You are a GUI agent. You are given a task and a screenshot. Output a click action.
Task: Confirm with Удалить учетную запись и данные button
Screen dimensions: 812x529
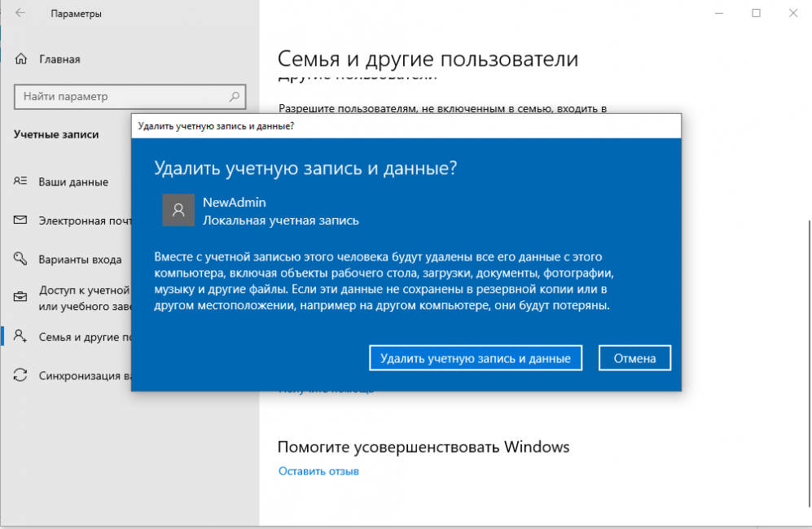point(476,358)
